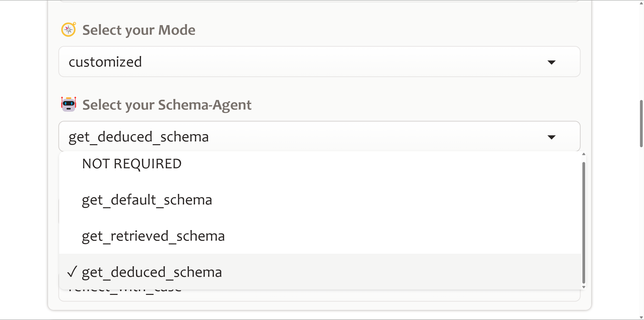Click the page vertical scrollbar thumb
Image resolution: width=644 pixels, height=320 pixels.
pos(641,124)
